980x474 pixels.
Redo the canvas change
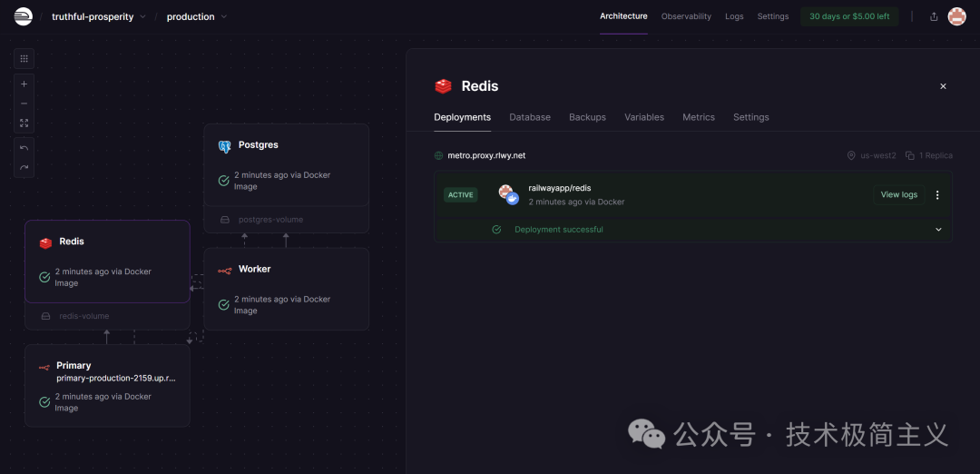pyautogui.click(x=24, y=168)
